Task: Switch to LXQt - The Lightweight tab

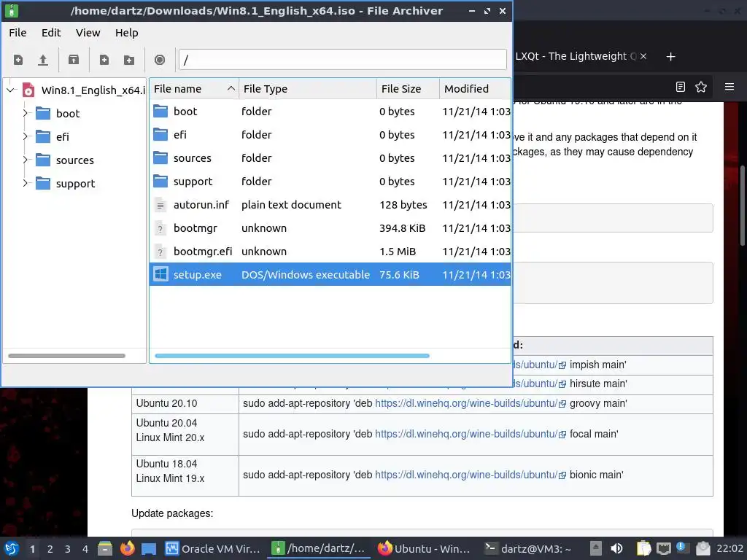Action: [576, 56]
